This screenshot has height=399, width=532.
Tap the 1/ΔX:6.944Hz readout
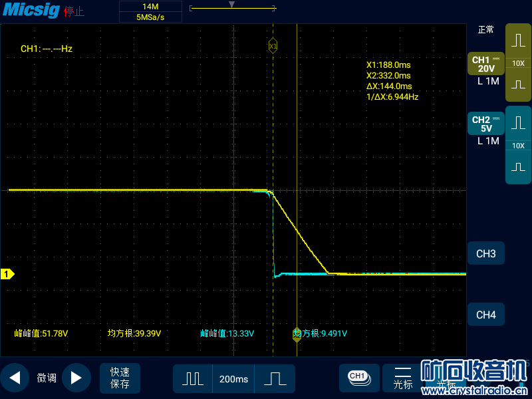click(392, 96)
